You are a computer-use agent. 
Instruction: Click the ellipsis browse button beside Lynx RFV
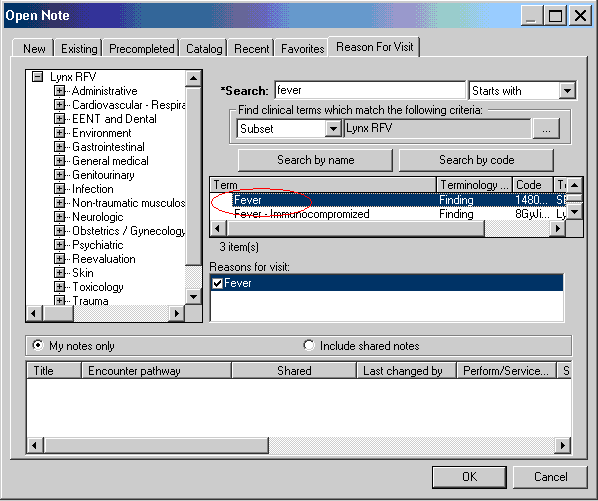546,129
